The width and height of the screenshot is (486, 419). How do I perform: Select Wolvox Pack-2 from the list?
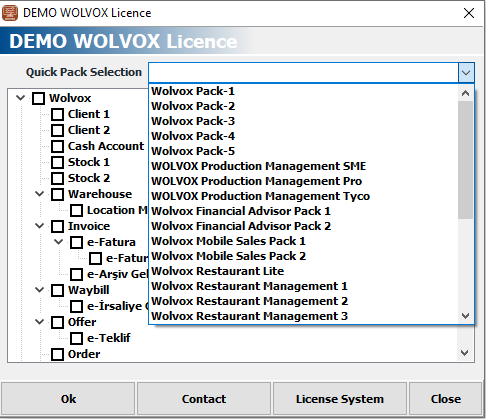303,106
